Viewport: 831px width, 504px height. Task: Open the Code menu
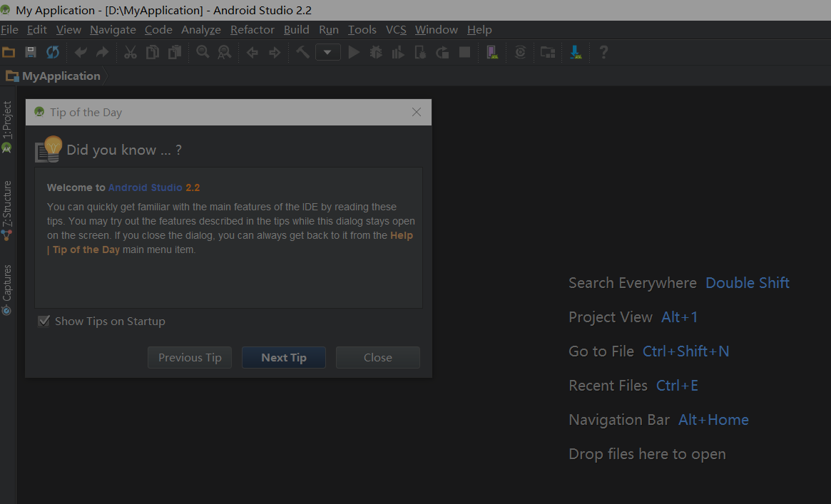click(158, 30)
